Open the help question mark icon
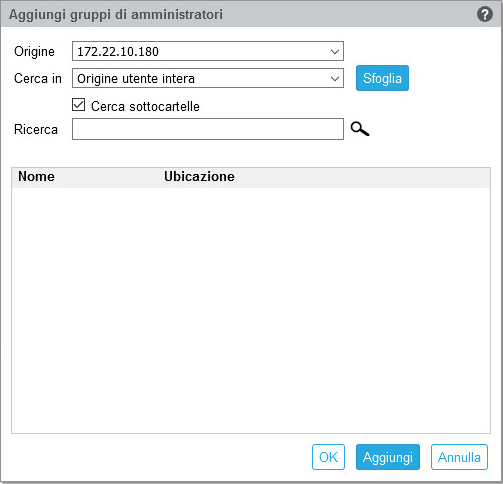Screen dimensions: 503x484 click(x=484, y=14)
